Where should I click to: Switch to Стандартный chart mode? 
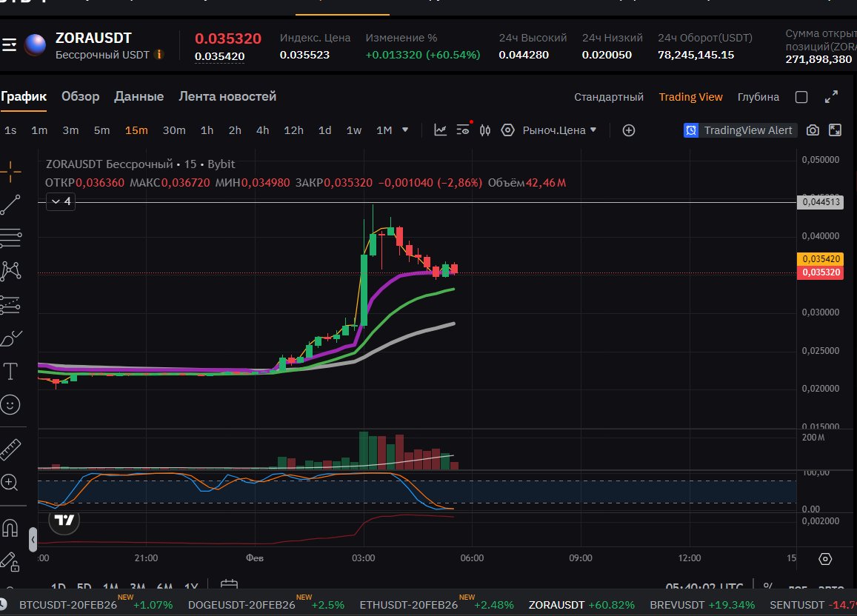(608, 97)
